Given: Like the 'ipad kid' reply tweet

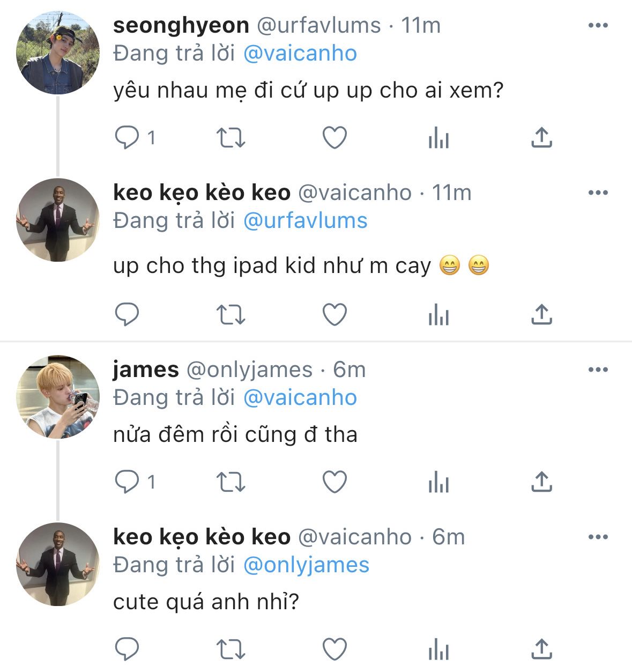Looking at the screenshot, I should click(x=334, y=314).
